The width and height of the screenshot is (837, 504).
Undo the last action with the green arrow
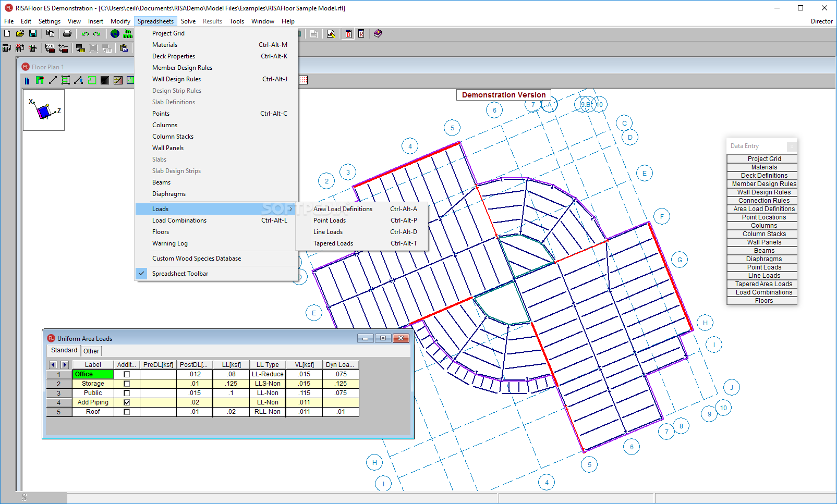pyautogui.click(x=85, y=33)
